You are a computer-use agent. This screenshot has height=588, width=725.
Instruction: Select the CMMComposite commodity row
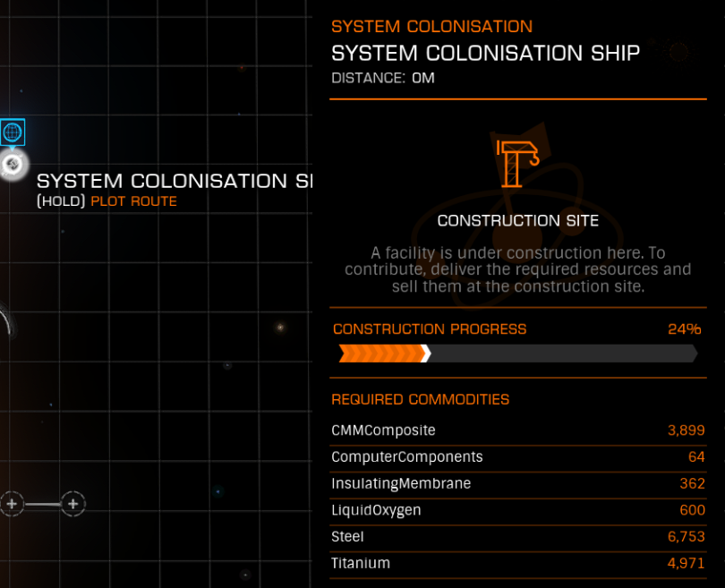[517, 430]
